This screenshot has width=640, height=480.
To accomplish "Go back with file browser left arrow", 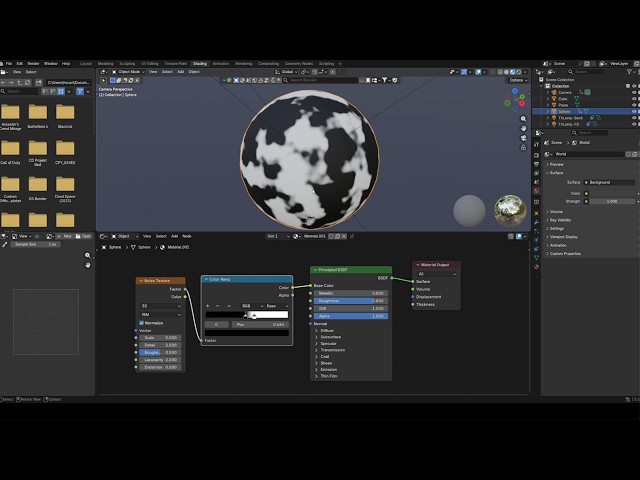I will tap(3, 82).
